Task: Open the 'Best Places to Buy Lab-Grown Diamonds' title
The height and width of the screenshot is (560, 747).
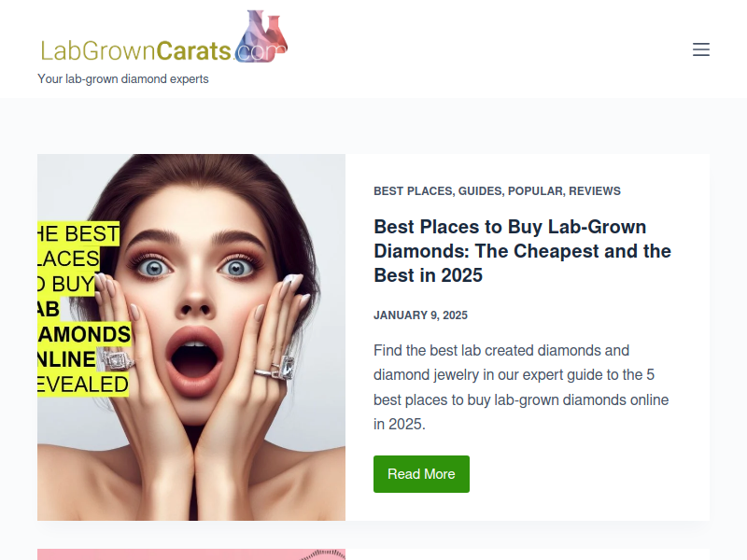Action: 522,251
